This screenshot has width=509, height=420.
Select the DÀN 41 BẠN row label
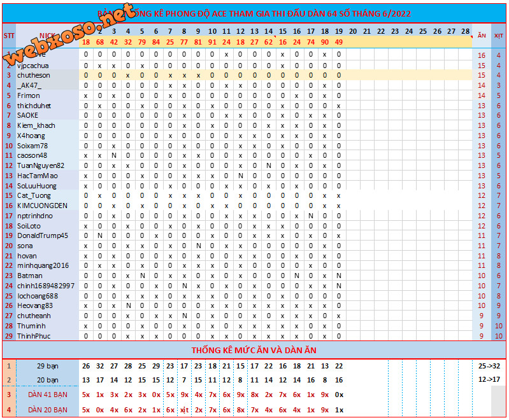click(x=48, y=395)
